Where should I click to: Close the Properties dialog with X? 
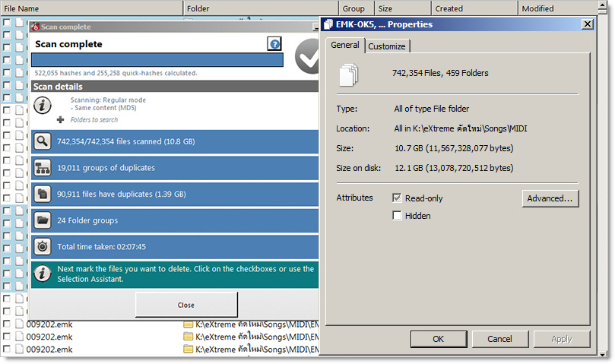coord(587,24)
